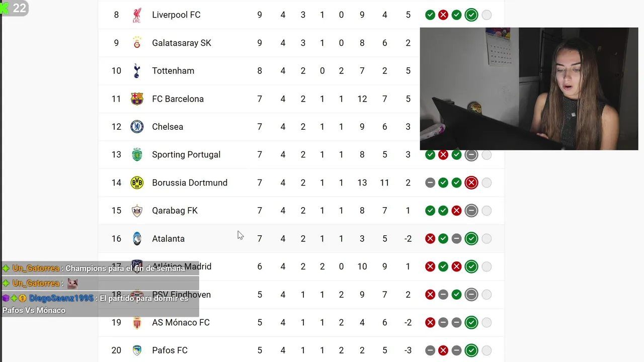
Task: Click the Atalanta club badge
Action: [137, 239]
